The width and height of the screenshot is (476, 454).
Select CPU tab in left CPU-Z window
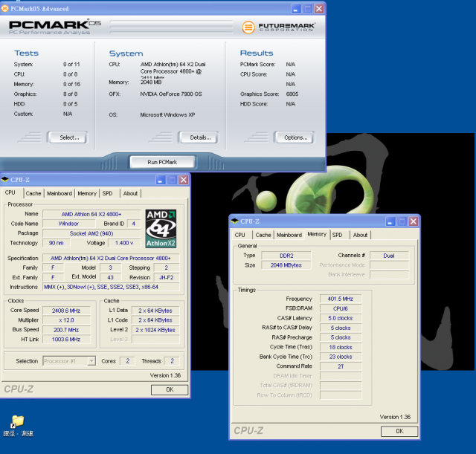pyautogui.click(x=10, y=192)
